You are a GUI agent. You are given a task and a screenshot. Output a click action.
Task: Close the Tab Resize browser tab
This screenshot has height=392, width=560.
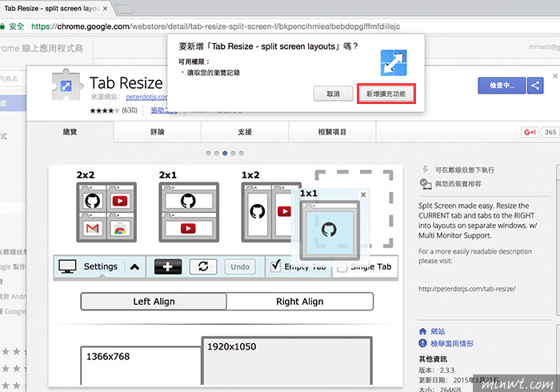click(x=105, y=9)
